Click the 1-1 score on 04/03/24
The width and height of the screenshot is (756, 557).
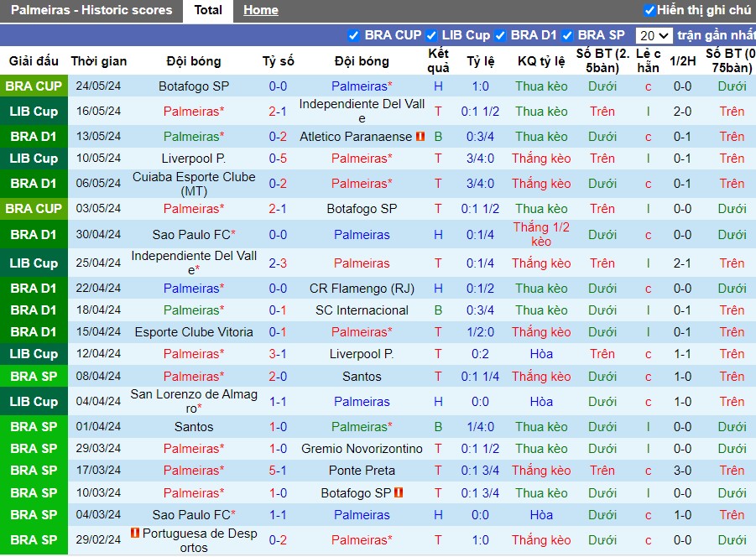pos(278,514)
